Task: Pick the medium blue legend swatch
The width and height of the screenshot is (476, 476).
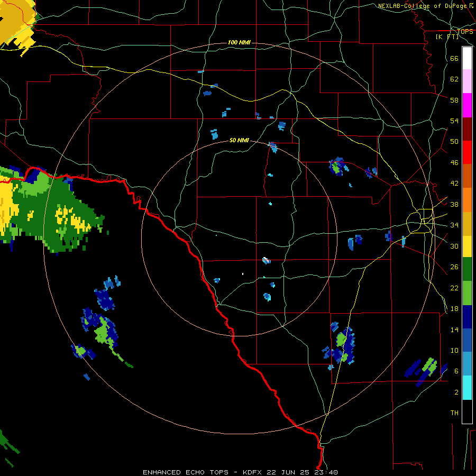Action: click(x=467, y=340)
